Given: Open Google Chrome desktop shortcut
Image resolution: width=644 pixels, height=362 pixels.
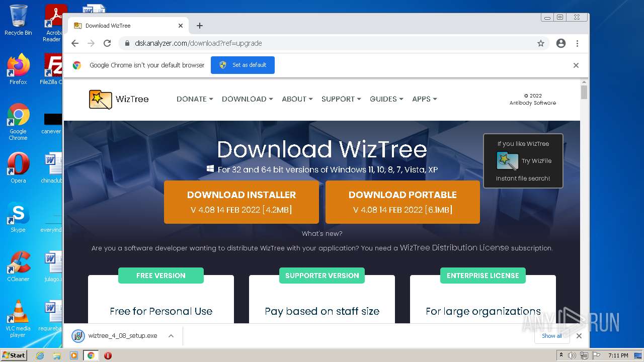Looking at the screenshot, I should coord(18,122).
